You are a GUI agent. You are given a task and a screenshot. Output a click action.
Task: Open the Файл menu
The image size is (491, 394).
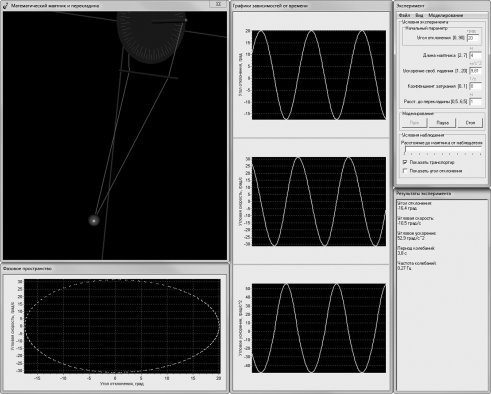(x=404, y=15)
